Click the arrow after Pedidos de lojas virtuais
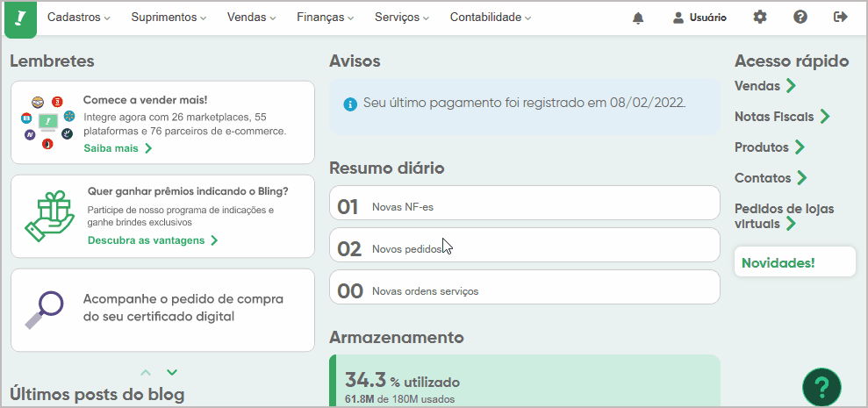 791,225
